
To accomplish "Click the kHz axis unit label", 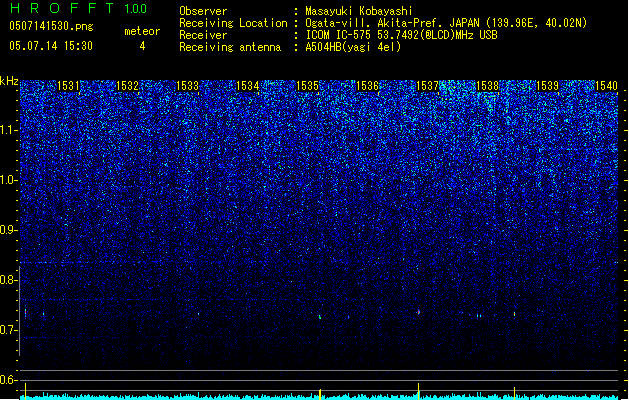I will point(9,81).
